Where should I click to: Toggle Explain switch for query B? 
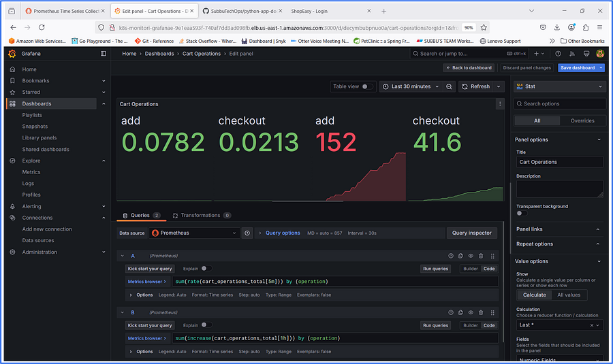click(x=206, y=325)
